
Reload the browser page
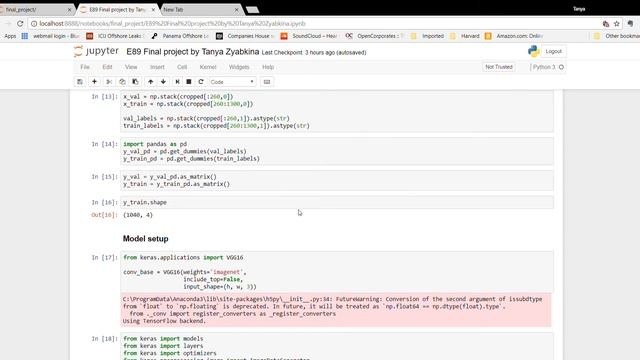click(x=20, y=24)
